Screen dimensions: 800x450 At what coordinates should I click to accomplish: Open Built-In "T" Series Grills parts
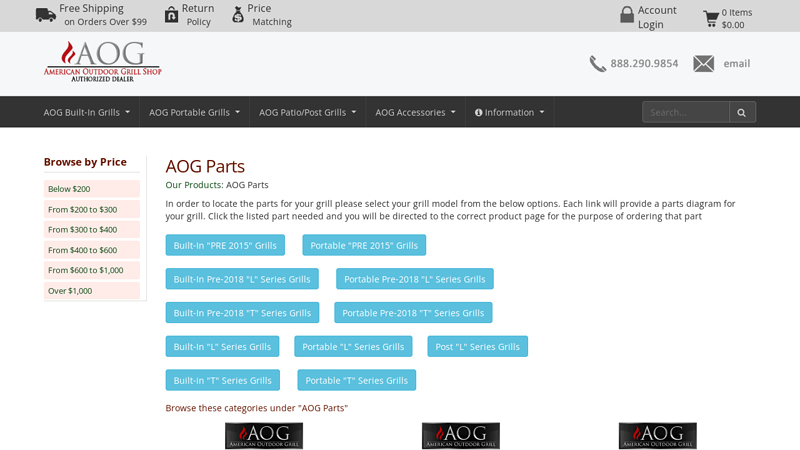click(222, 380)
